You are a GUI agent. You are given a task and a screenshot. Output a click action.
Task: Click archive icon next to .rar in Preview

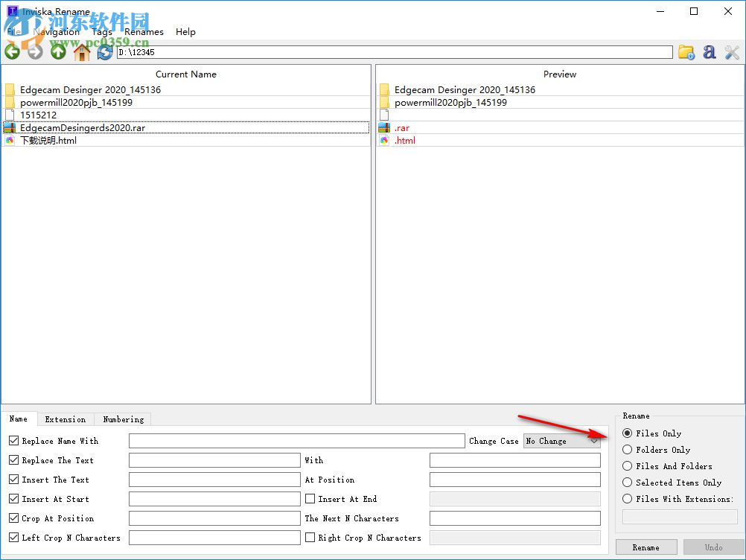coord(384,127)
